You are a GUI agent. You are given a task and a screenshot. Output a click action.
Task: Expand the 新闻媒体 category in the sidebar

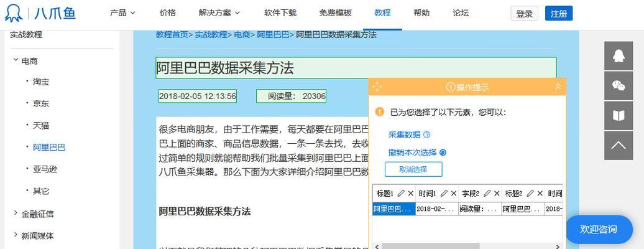tap(16, 235)
